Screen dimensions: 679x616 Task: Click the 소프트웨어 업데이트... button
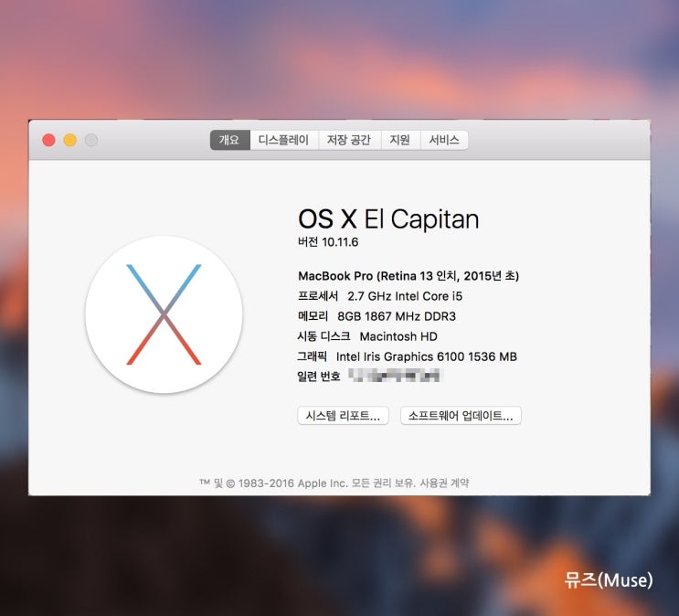461,416
